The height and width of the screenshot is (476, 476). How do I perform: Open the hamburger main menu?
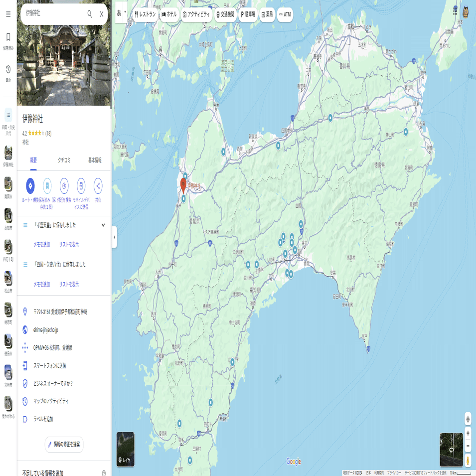pos(8,14)
